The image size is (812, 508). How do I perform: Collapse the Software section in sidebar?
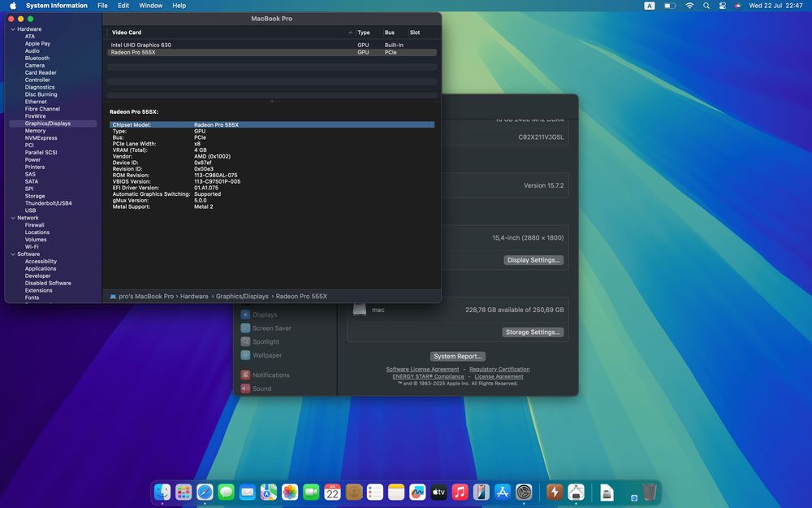pos(13,254)
